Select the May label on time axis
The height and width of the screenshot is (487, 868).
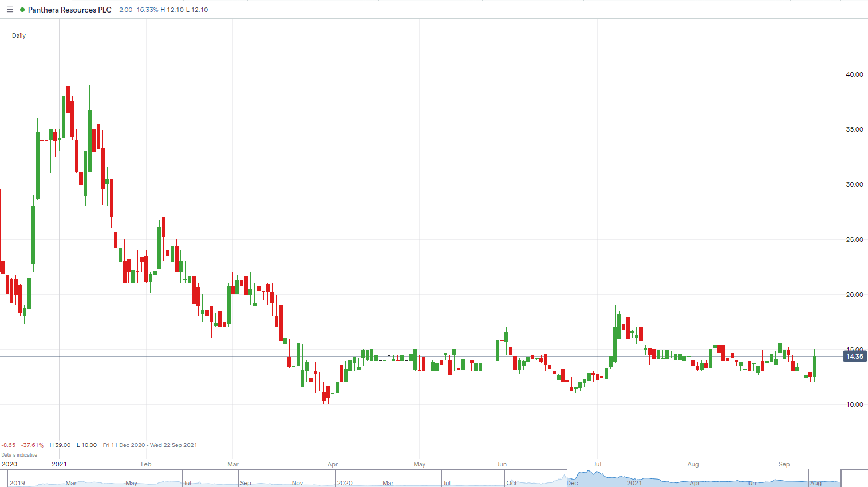click(x=420, y=464)
